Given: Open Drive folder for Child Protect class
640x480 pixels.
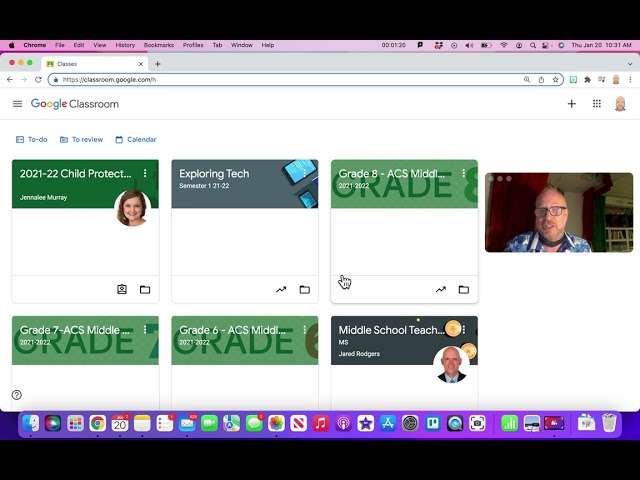Looking at the screenshot, I should coord(145,290).
